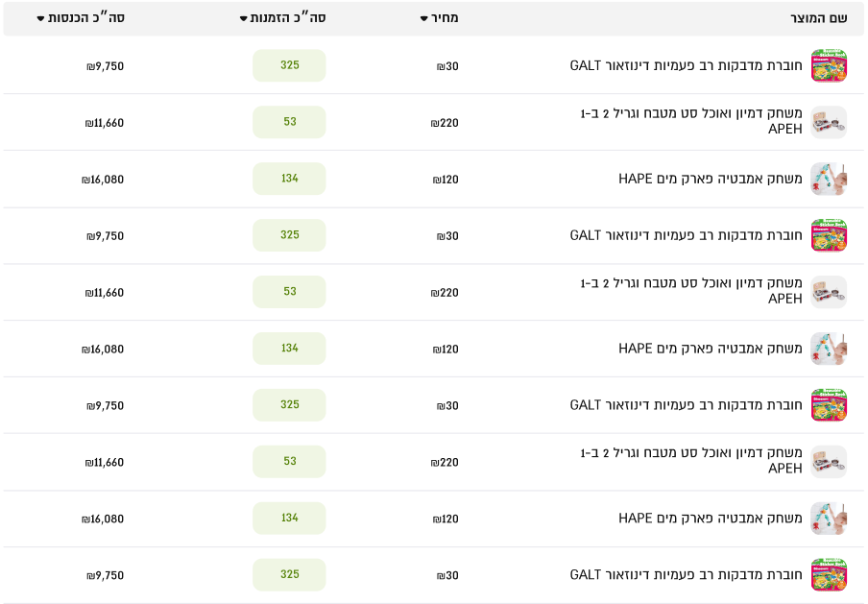Click the third GALT sticker book image

829,405
